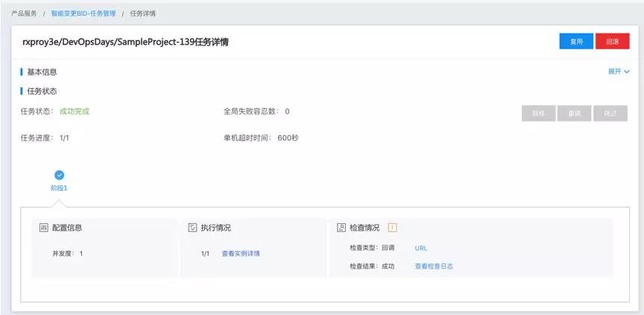Click the 检查结果: 成功 text
This screenshot has width=644, height=315.
(x=372, y=266)
